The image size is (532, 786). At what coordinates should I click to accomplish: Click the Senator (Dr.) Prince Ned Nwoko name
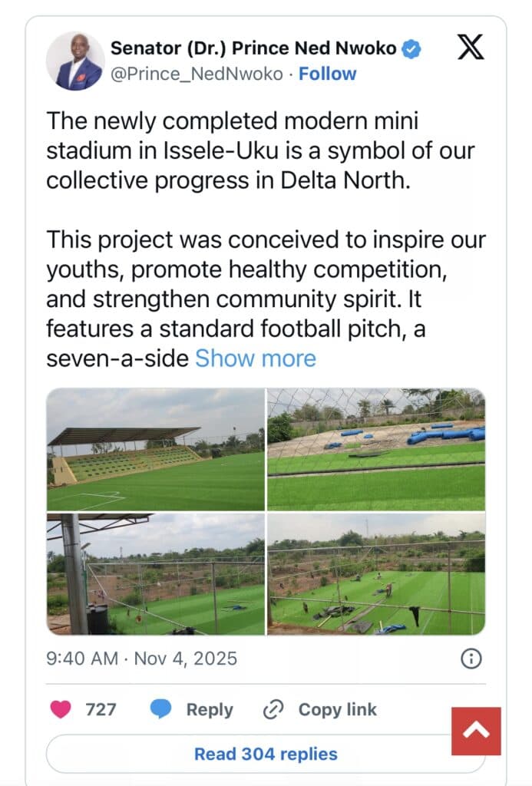(x=253, y=49)
